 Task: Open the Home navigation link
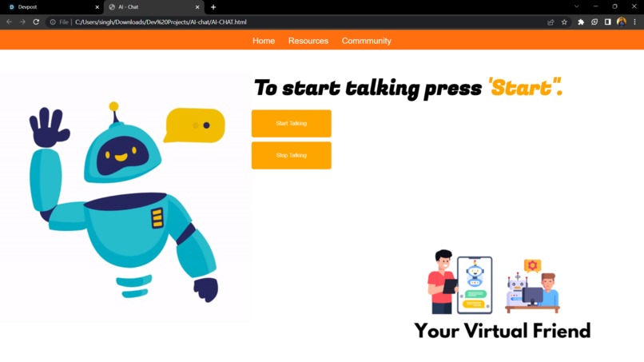coord(264,41)
